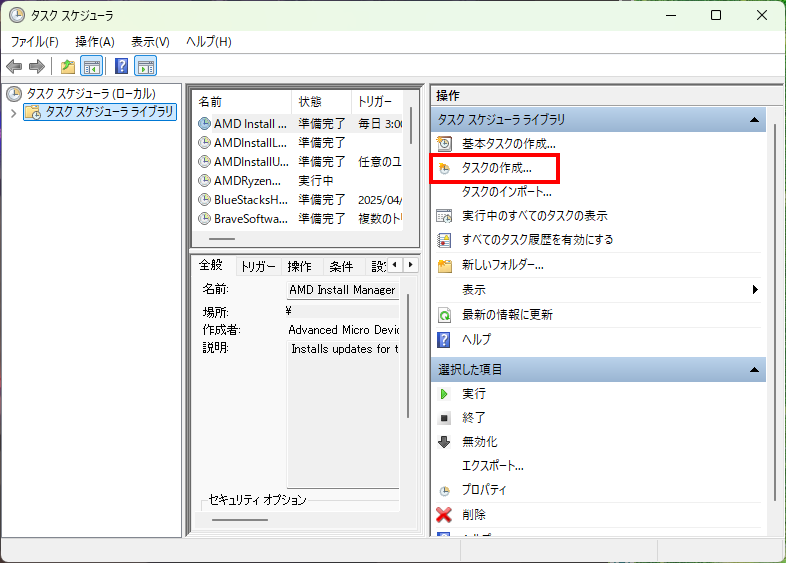
Task: Switch to the トリガー tab
Action: click(257, 267)
